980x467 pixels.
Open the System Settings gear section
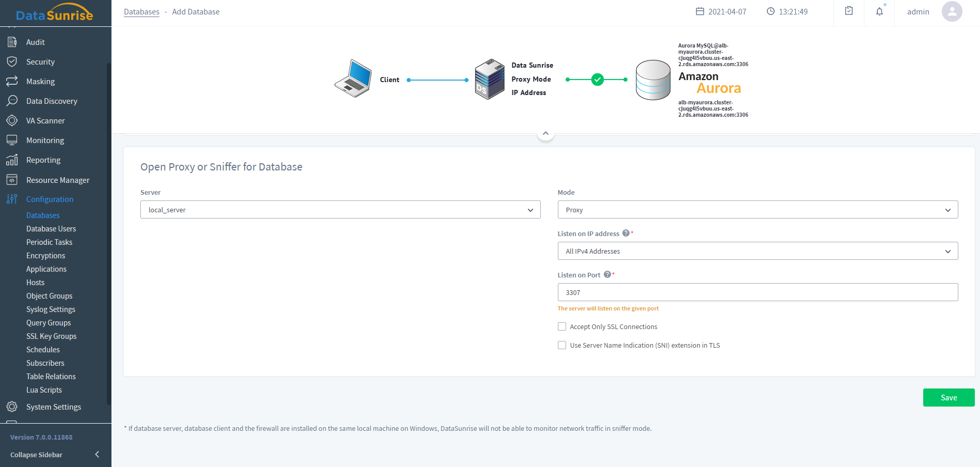click(53, 407)
